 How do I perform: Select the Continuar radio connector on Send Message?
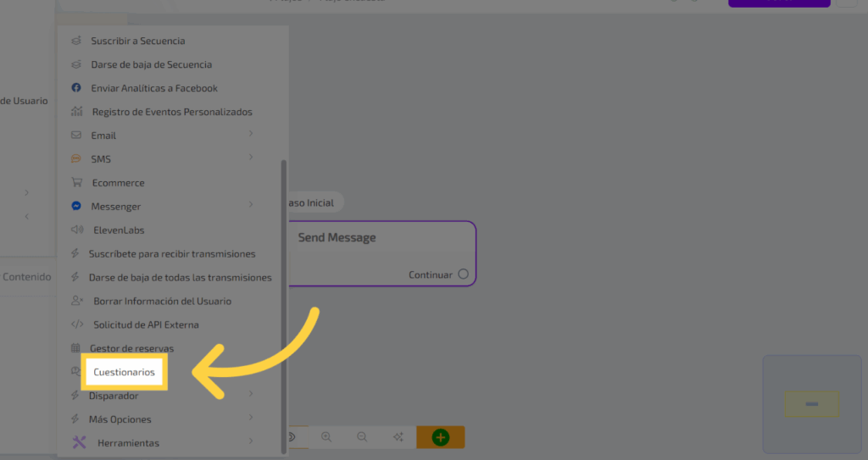463,274
